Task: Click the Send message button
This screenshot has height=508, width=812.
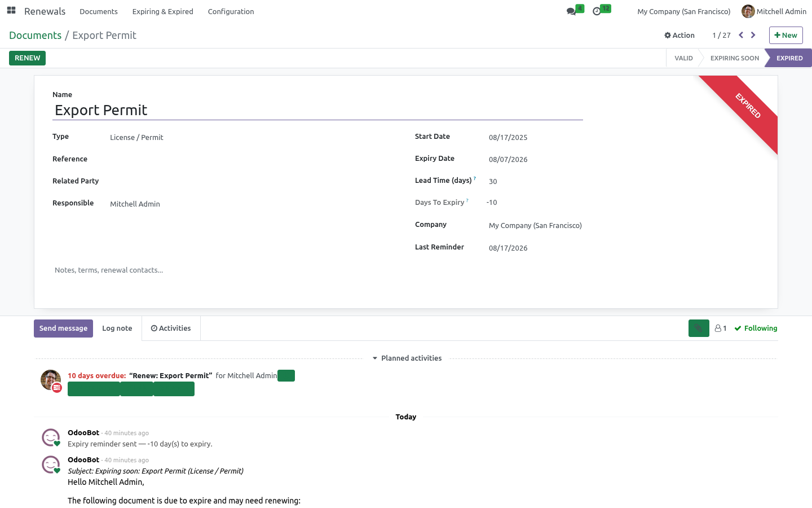Action: point(63,328)
